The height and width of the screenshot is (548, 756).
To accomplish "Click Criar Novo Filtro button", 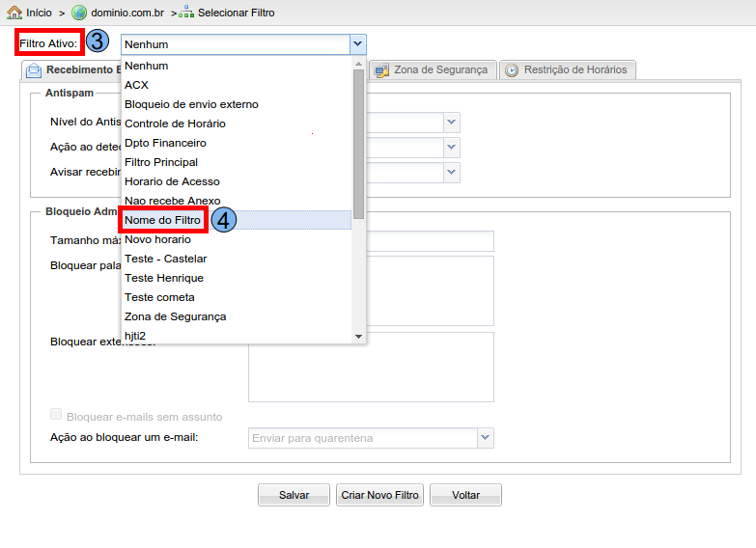I will [379, 495].
